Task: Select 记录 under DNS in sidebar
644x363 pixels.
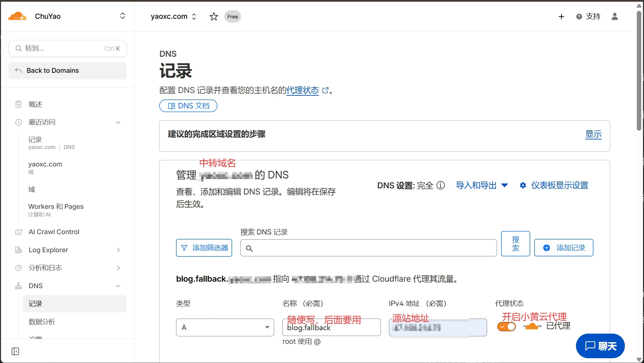Action: tap(75, 304)
